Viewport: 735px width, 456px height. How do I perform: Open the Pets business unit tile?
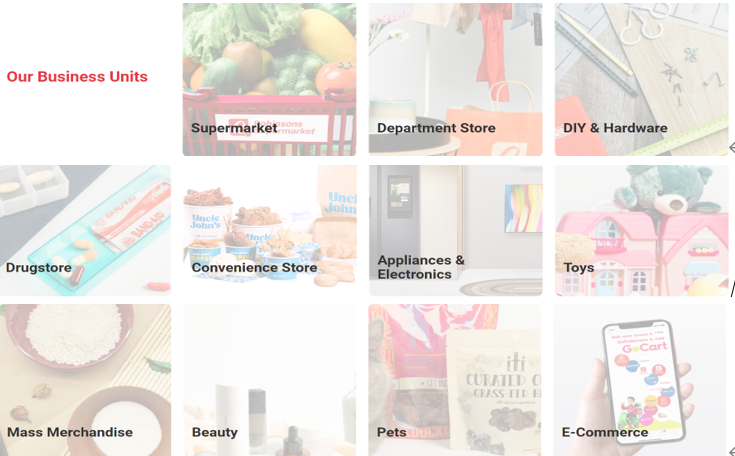[x=456, y=380]
